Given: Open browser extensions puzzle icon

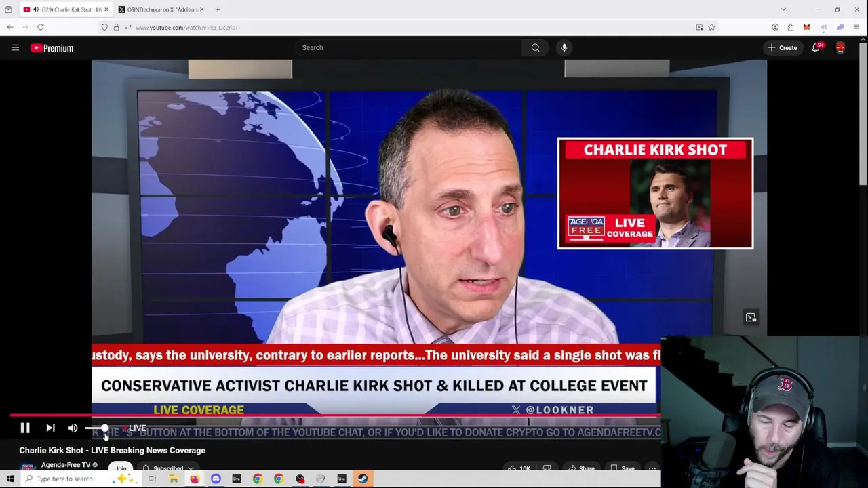Looking at the screenshot, I should [791, 27].
